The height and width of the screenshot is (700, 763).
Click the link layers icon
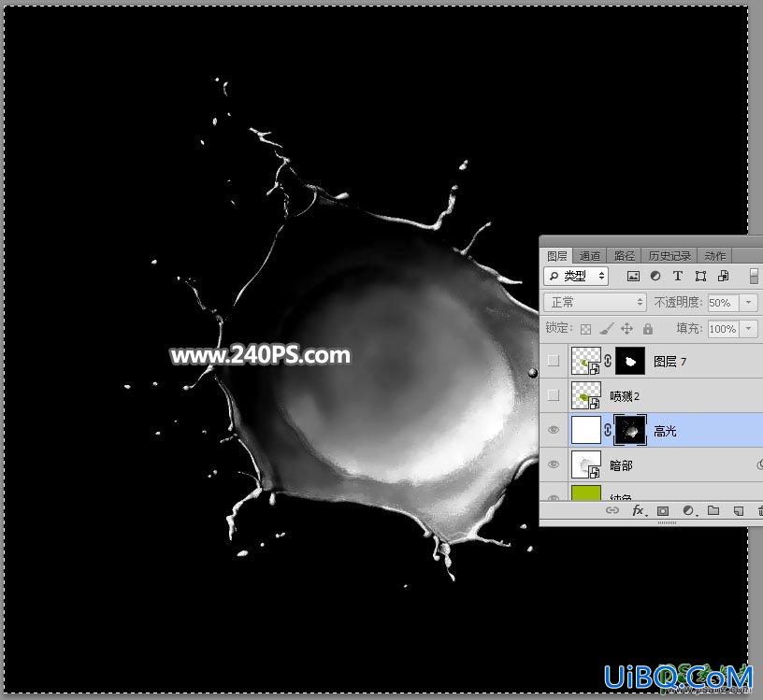(x=612, y=510)
